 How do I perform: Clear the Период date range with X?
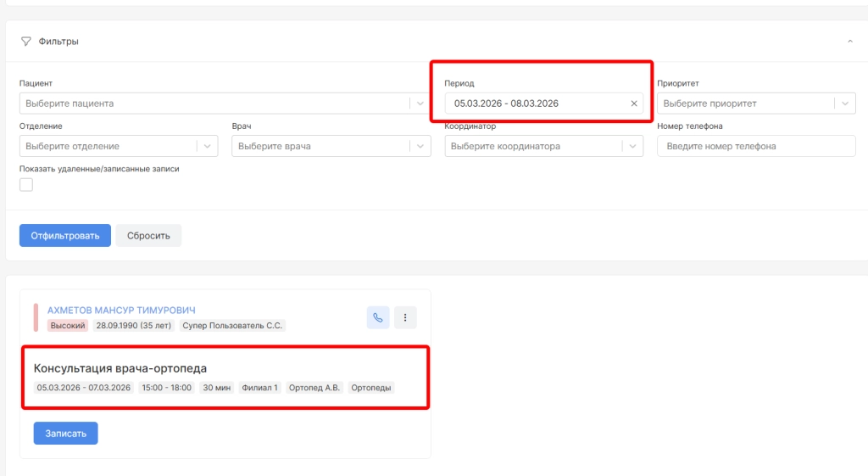click(633, 104)
